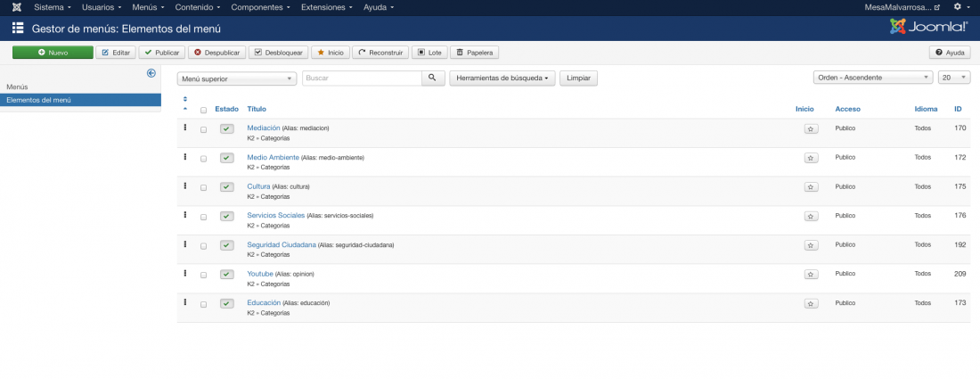Open the Sistema menu

pos(53,7)
